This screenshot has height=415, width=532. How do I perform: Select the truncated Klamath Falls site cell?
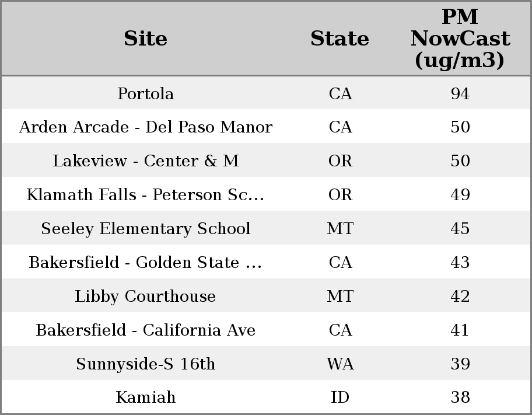145,195
